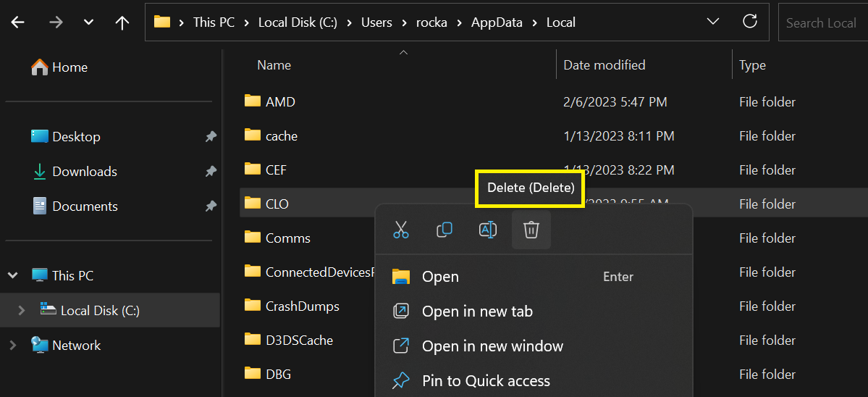Go back with the left arrow
868x397 pixels.
click(x=18, y=22)
